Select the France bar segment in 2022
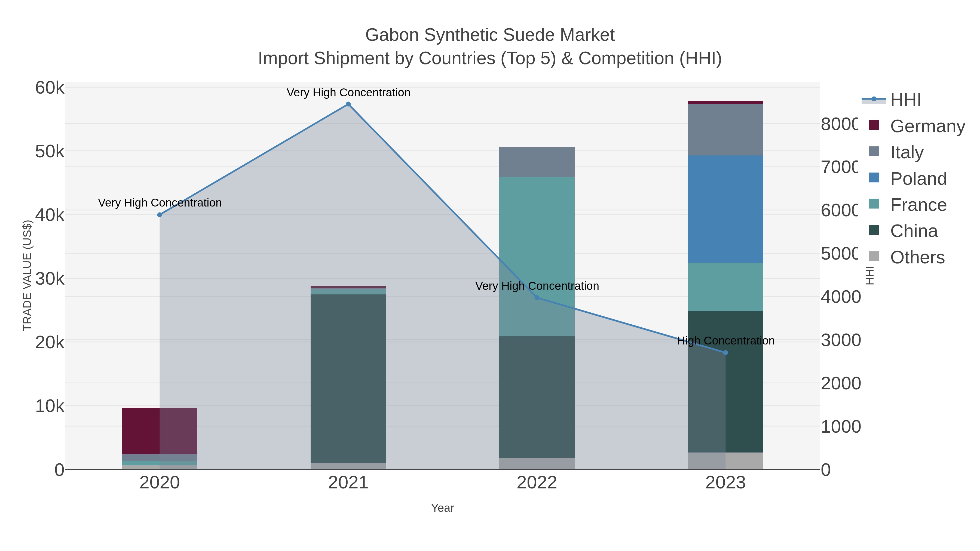 pos(537,257)
